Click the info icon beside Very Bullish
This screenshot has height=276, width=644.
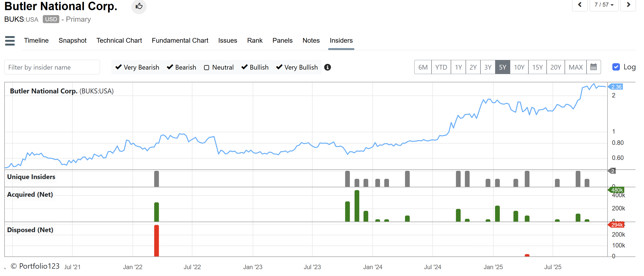pyautogui.click(x=327, y=67)
